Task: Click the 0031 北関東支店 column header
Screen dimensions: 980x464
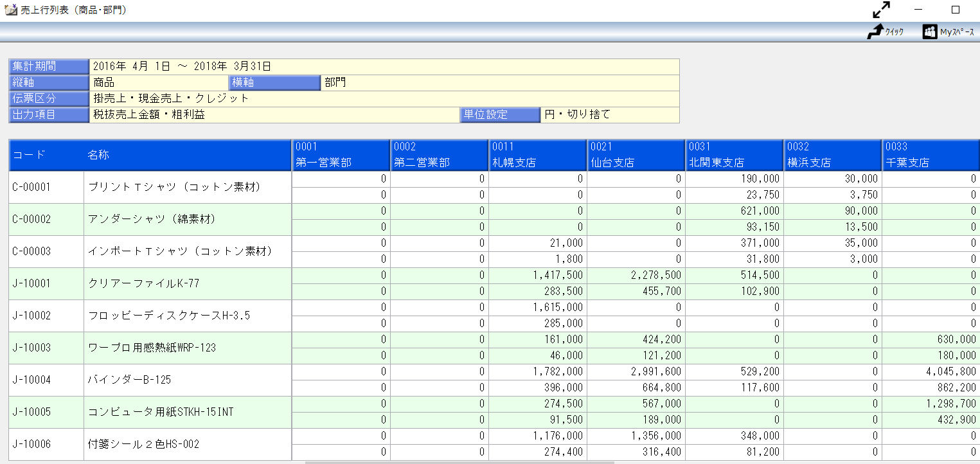Action: click(x=734, y=155)
